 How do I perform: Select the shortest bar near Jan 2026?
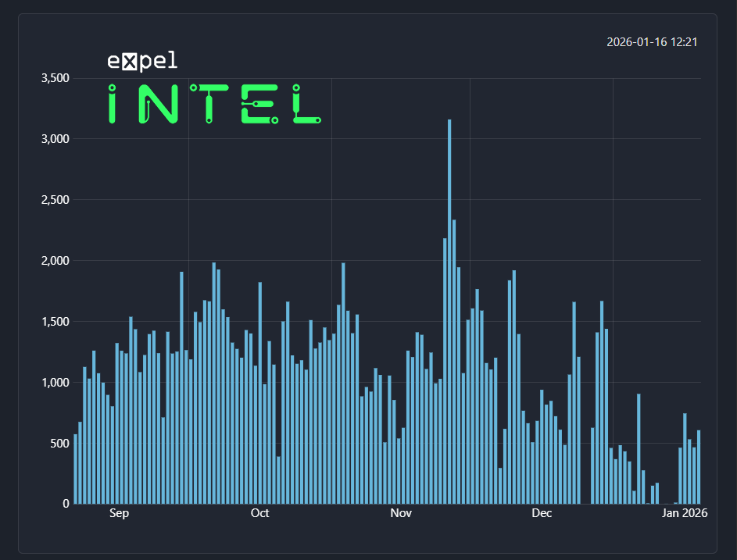(665, 501)
